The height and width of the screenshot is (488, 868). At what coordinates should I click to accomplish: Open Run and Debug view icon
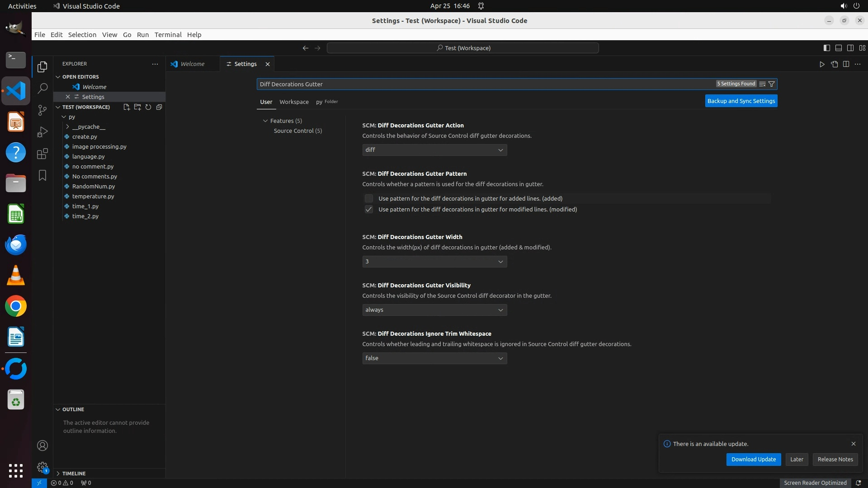[42, 132]
